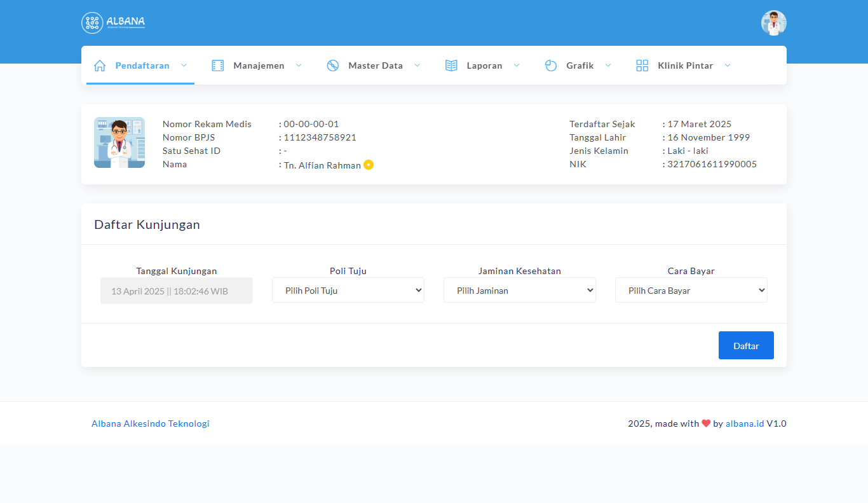Click the patient doctor avatar picture
The height and width of the screenshot is (503, 868).
pos(119,142)
